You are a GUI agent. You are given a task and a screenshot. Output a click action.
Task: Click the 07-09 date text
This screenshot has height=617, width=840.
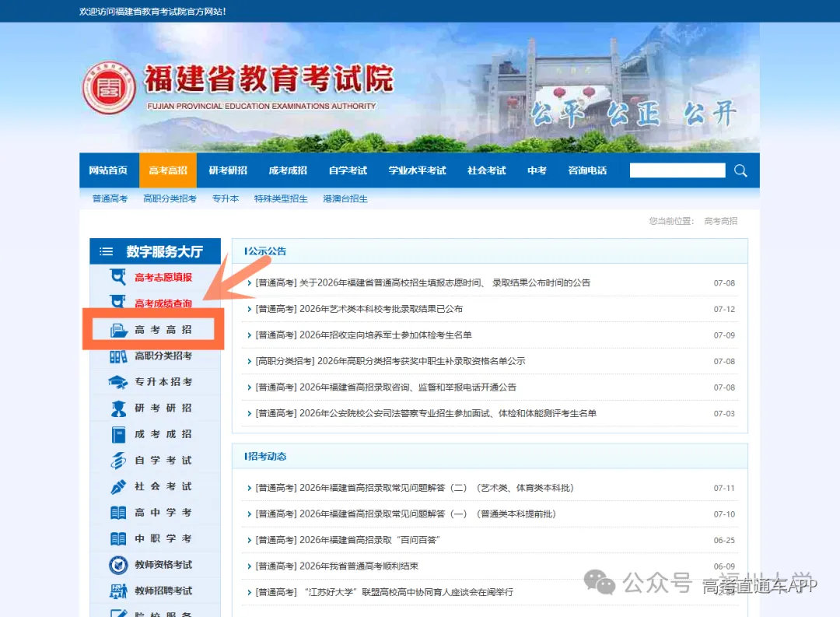coord(724,335)
